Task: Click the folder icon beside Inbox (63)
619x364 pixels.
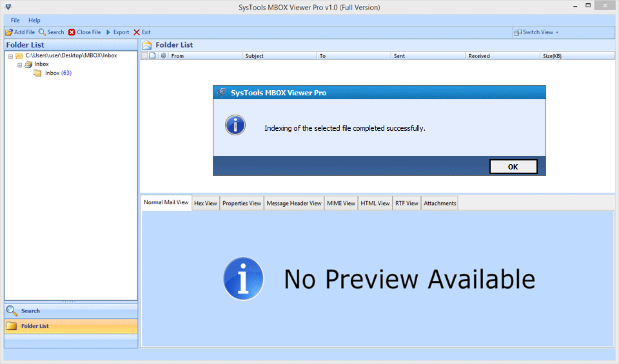Action: (x=37, y=73)
